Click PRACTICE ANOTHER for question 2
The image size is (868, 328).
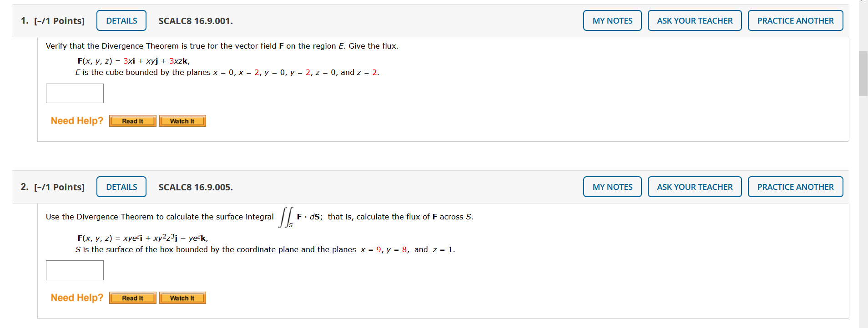[795, 187]
